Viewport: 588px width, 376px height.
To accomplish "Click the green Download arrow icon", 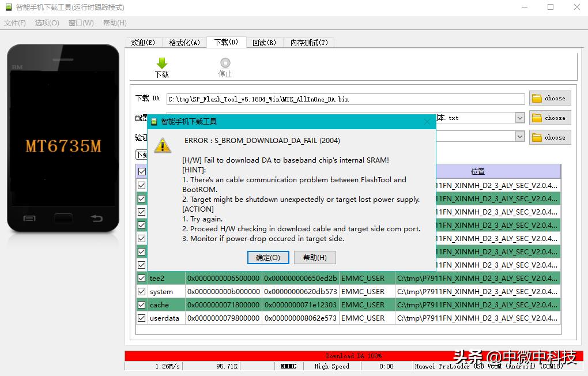I will [161, 63].
